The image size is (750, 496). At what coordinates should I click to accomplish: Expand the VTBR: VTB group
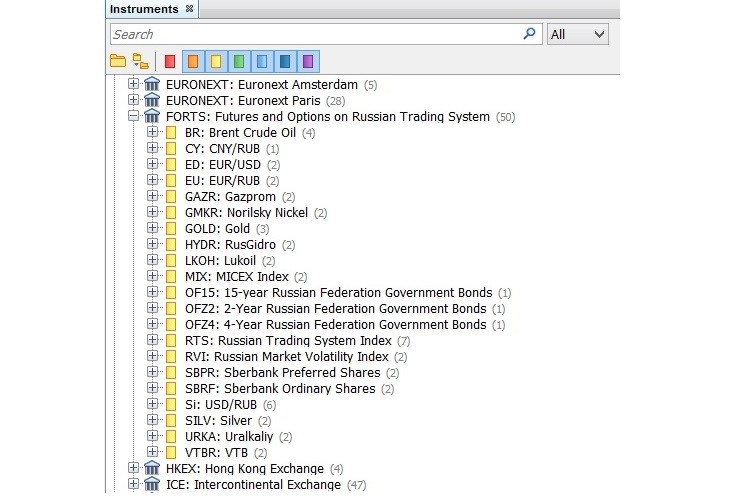pyautogui.click(x=153, y=452)
